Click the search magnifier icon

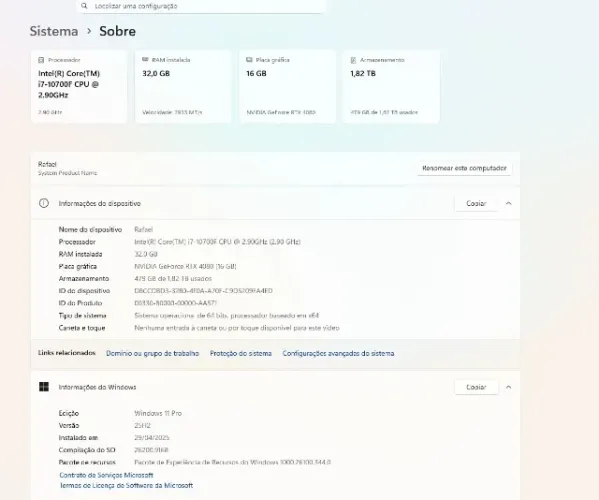click(x=84, y=6)
